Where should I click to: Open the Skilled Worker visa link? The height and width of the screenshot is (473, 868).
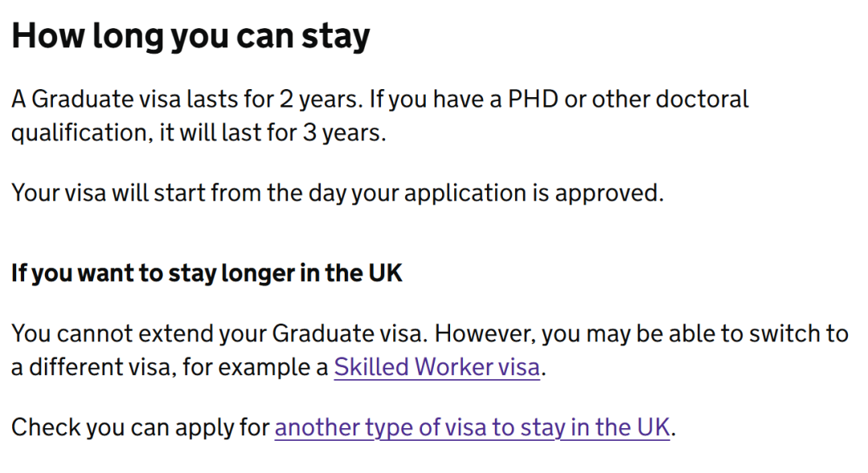[436, 367]
